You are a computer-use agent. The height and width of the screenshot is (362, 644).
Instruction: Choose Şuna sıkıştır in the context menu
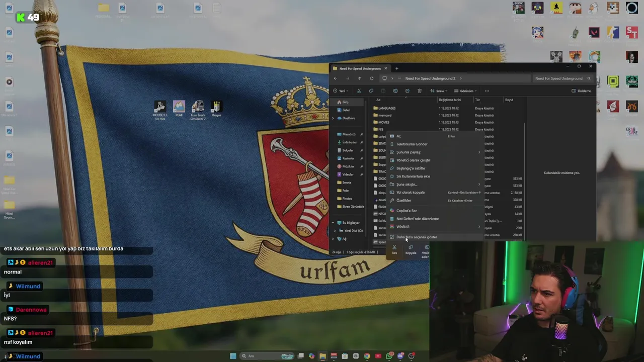click(x=435, y=185)
